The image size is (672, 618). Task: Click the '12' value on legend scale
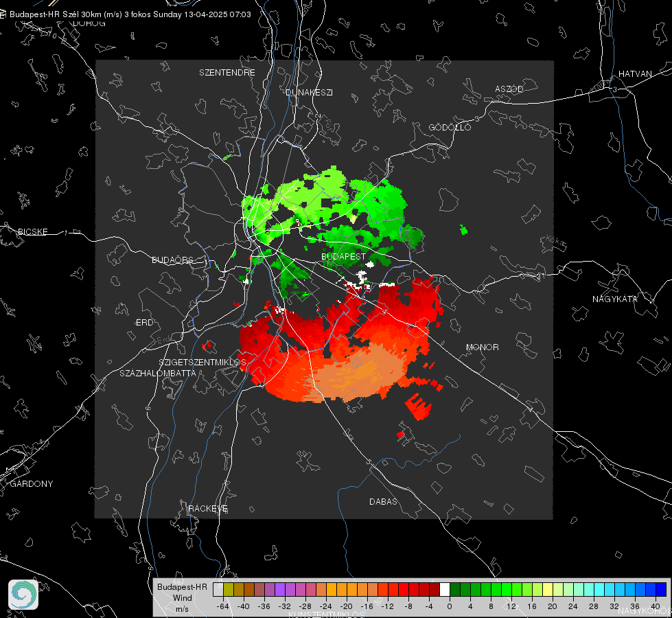(x=511, y=606)
